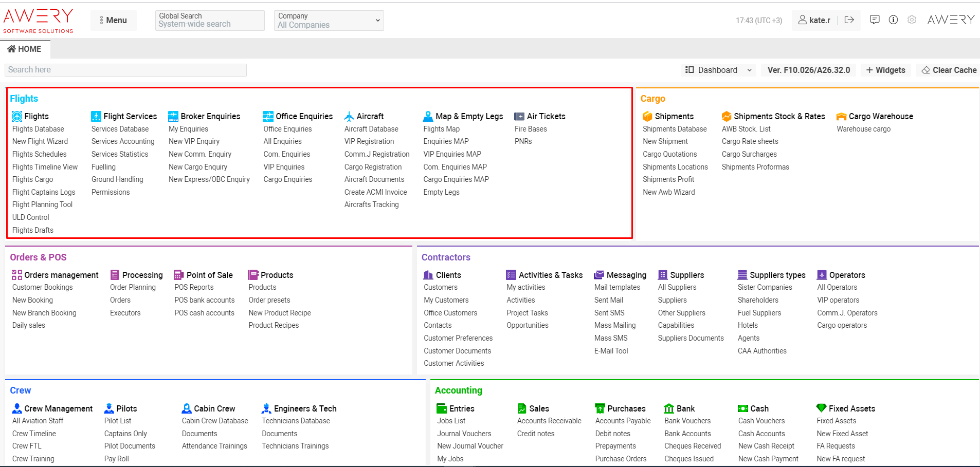Expand the Company dropdown
Image resolution: width=980 pixels, height=467 pixels.
[329, 21]
